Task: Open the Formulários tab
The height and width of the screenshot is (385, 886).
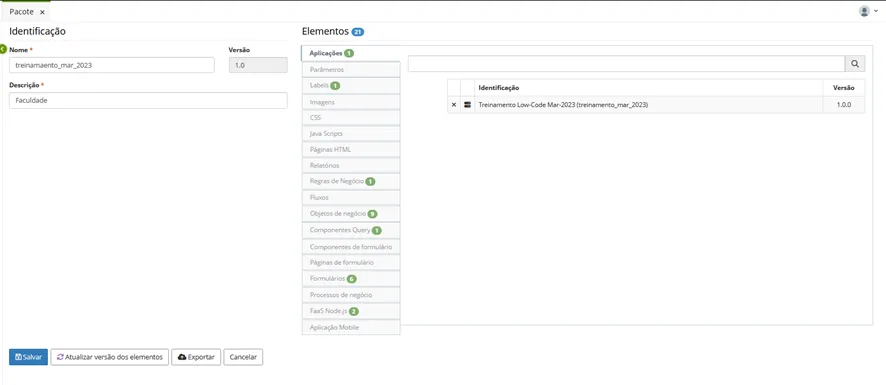Action: (x=351, y=279)
